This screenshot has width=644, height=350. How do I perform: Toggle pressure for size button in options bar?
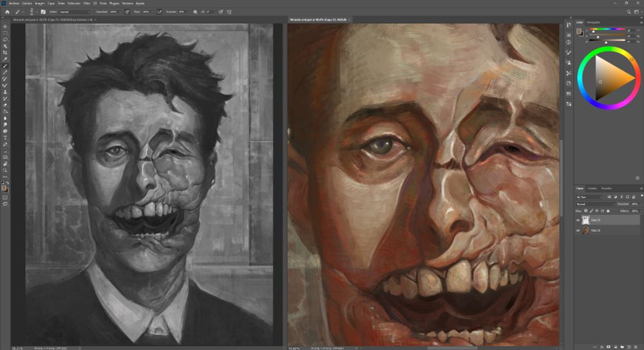[x=222, y=12]
